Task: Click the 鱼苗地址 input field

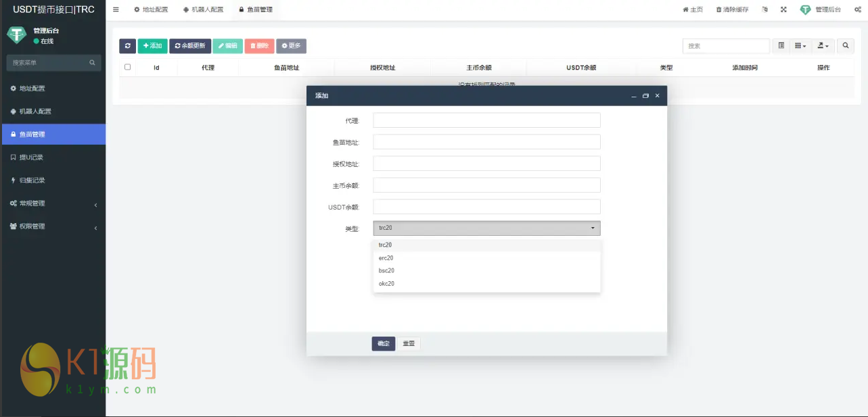Action: tap(486, 142)
